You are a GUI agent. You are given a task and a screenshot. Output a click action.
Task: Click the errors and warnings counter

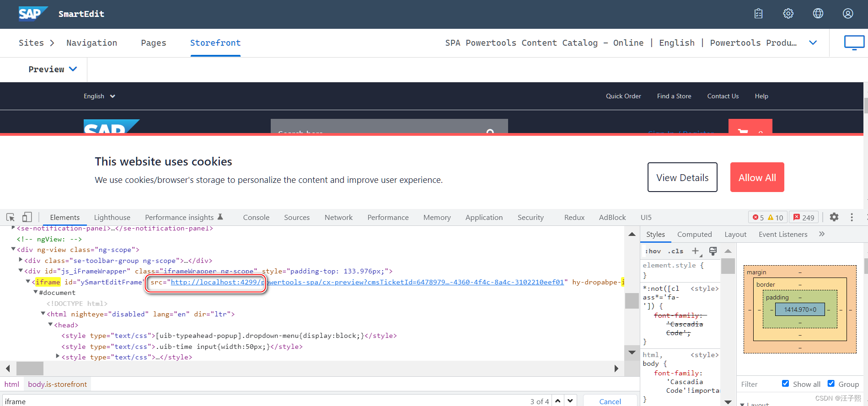[x=768, y=218]
